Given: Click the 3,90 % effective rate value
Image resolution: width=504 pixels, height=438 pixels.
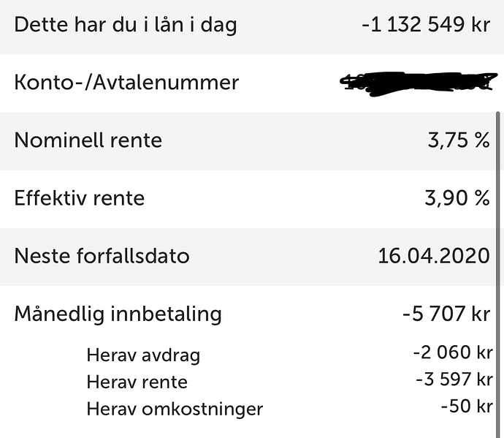Looking at the screenshot, I should tap(457, 198).
